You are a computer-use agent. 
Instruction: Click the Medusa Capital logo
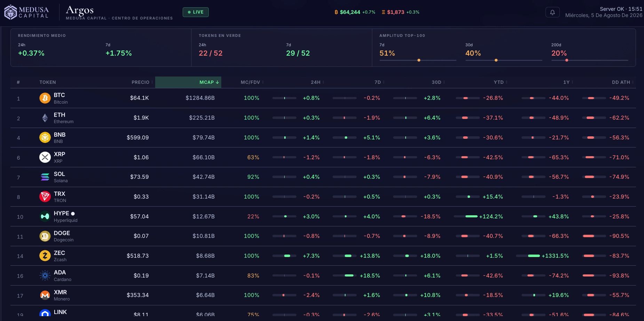click(26, 12)
